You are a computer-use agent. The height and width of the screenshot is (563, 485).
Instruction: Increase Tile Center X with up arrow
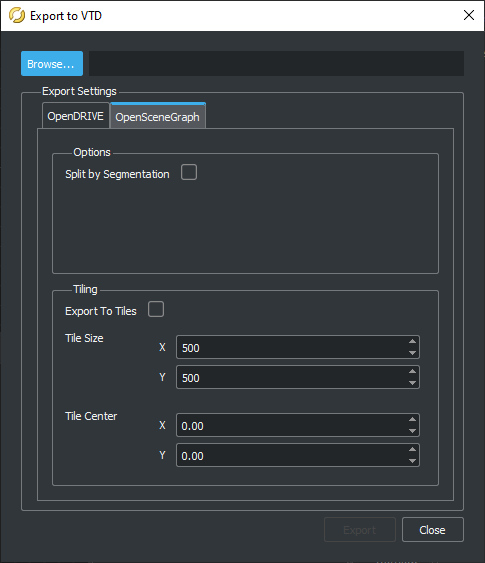tap(412, 419)
